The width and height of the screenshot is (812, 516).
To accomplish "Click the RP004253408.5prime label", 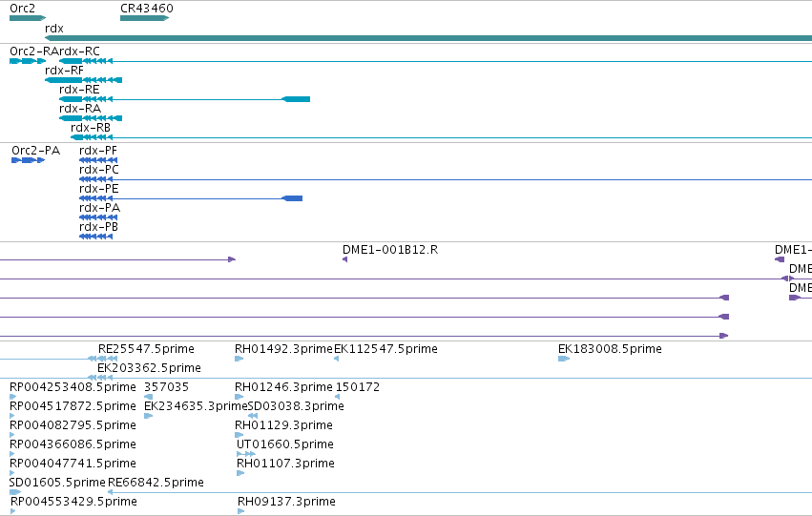I will [73, 387].
